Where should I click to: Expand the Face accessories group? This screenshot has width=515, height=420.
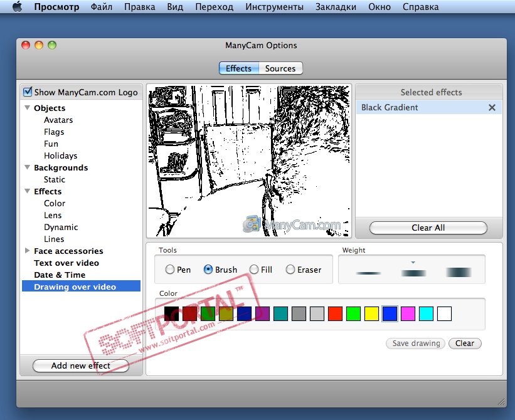click(27, 251)
